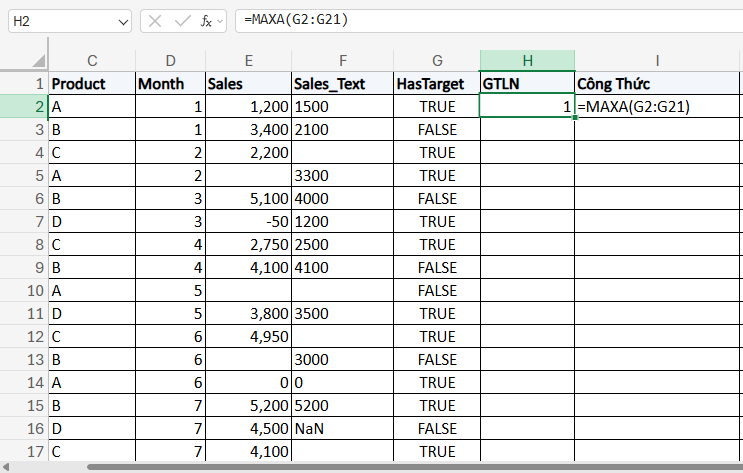
Task: Select column G header
Action: (437, 60)
